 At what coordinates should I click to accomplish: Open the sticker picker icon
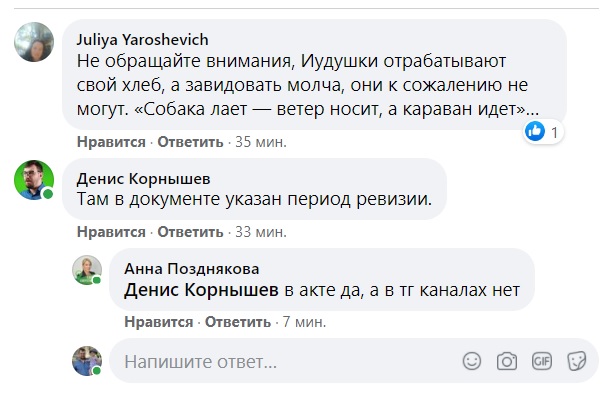(577, 361)
